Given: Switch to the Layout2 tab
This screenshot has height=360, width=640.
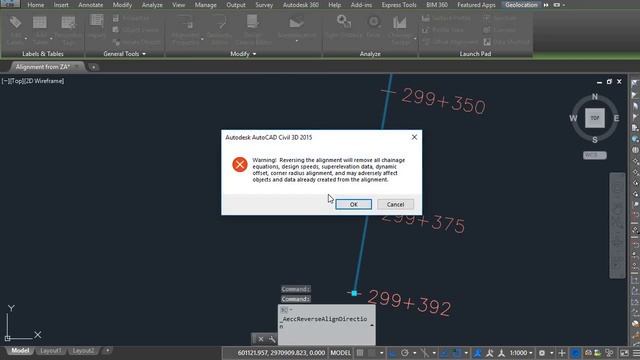Looking at the screenshot, I should coord(83,351).
